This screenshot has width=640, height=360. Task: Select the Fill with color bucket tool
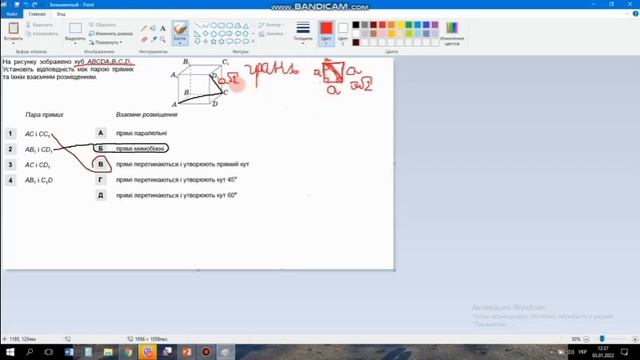(x=153, y=28)
